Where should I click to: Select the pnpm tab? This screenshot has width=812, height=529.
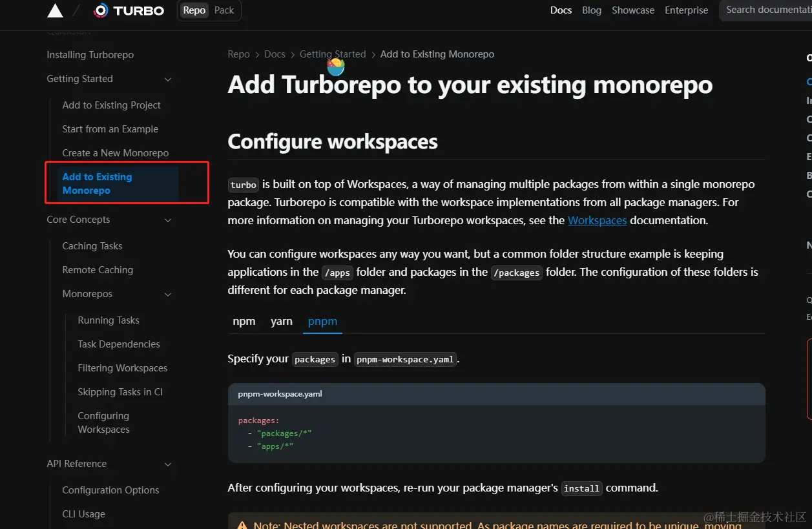[322, 321]
